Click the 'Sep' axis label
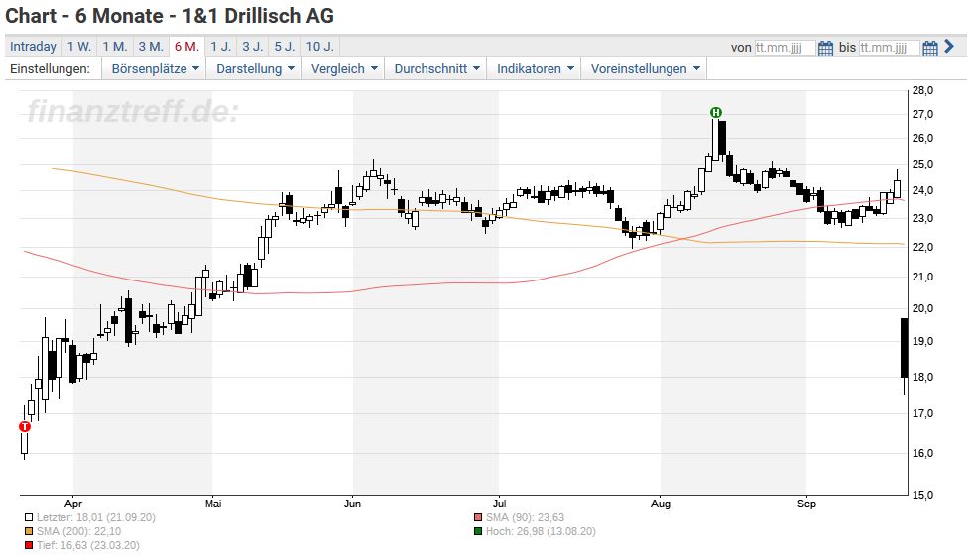 click(x=806, y=504)
